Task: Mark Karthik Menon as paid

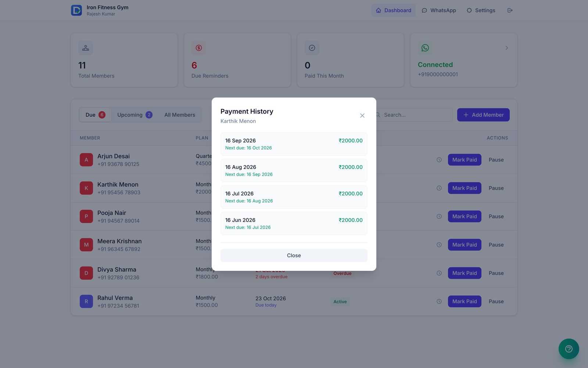Action: pos(465,188)
